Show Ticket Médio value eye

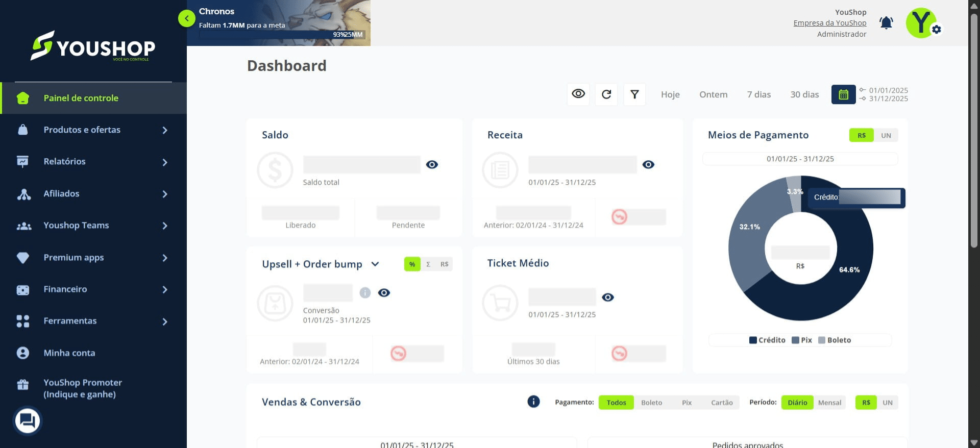607,297
